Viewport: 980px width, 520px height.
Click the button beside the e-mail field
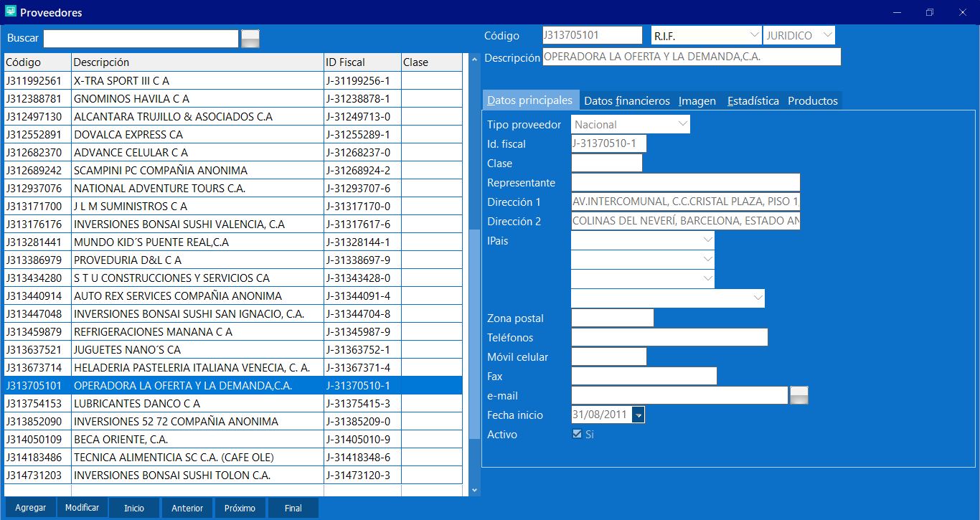click(799, 395)
